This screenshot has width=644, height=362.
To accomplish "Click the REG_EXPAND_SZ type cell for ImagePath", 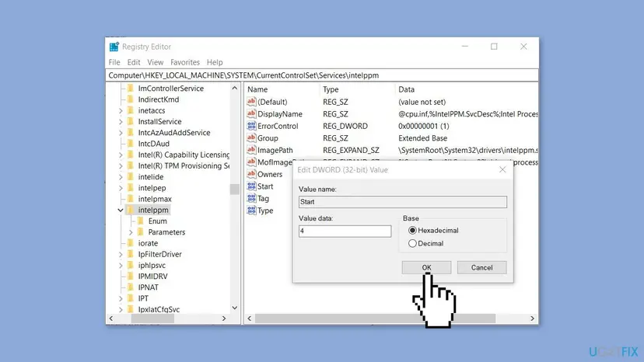I will click(x=351, y=150).
